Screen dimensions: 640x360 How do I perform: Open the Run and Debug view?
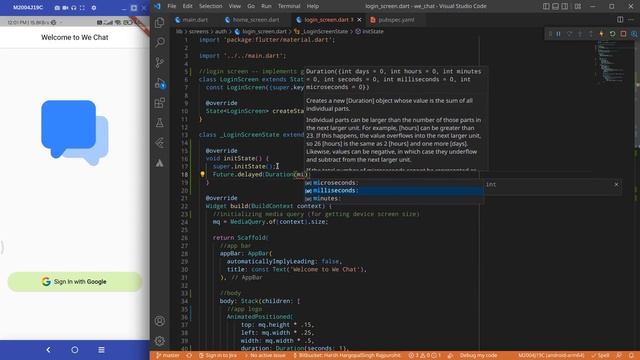(x=160, y=83)
